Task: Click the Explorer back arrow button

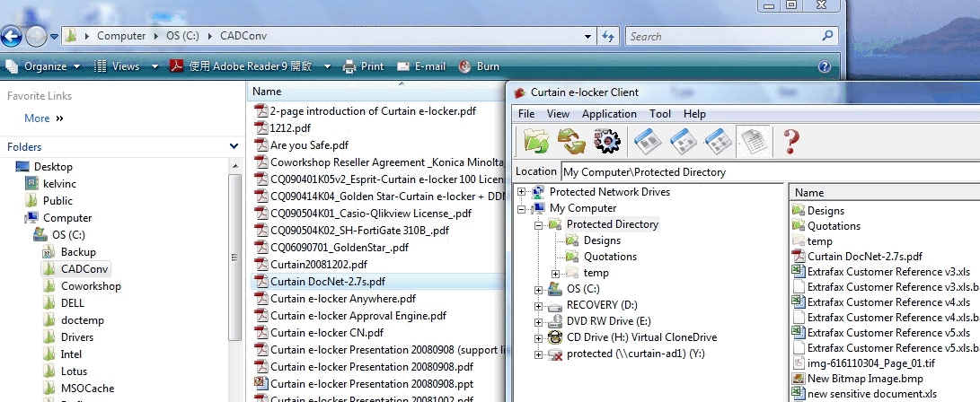Action: coord(11,36)
